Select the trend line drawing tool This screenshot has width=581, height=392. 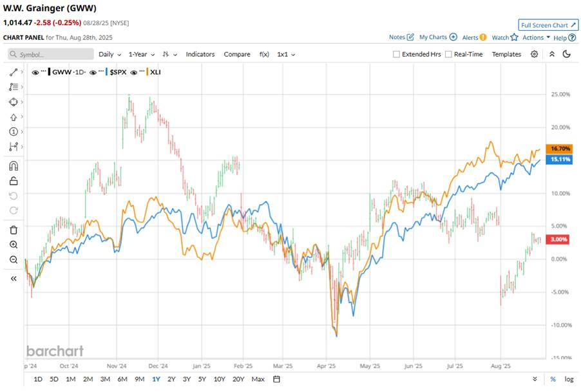pos(14,72)
